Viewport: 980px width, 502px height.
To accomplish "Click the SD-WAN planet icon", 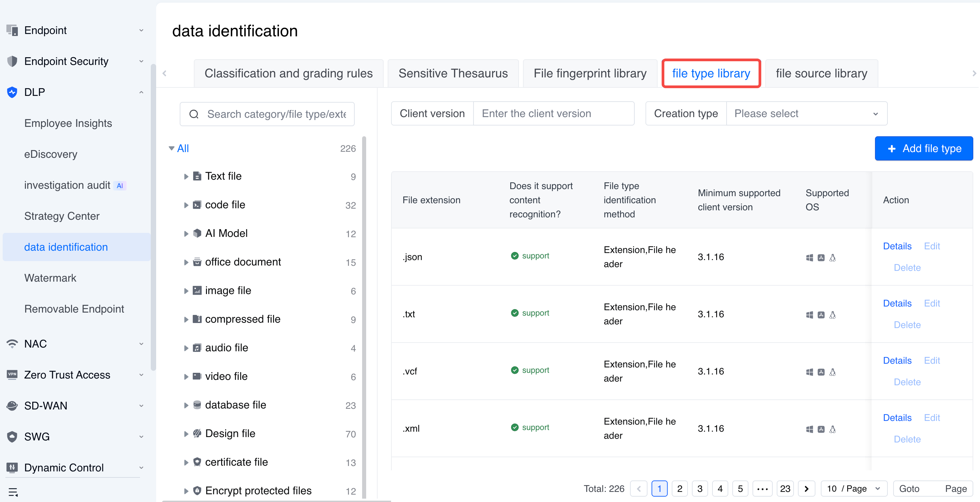I will click(x=12, y=405).
